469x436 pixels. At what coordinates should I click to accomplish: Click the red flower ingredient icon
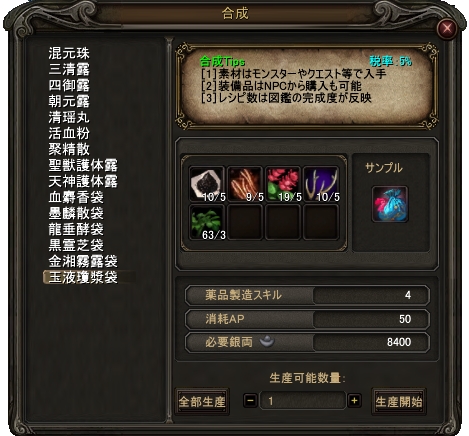point(283,184)
